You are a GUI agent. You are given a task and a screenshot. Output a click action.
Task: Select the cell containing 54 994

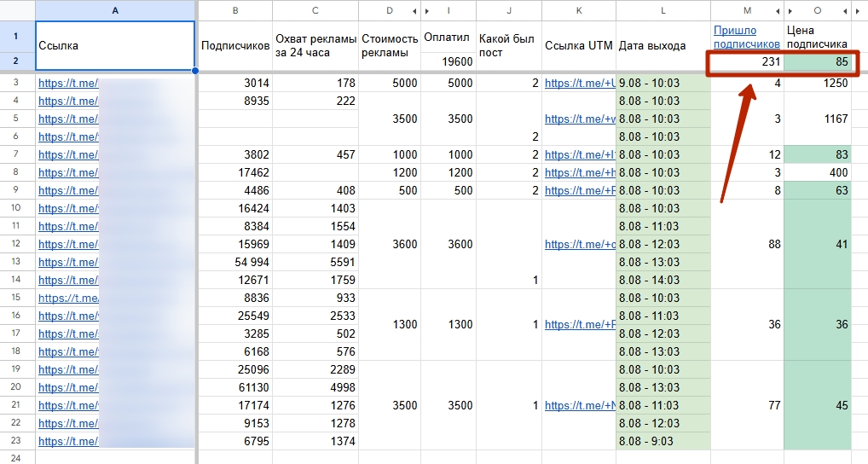[x=234, y=262]
